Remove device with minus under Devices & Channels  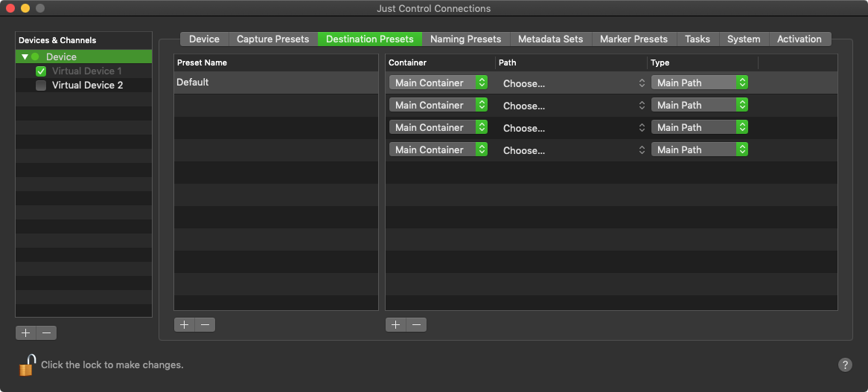click(x=46, y=332)
